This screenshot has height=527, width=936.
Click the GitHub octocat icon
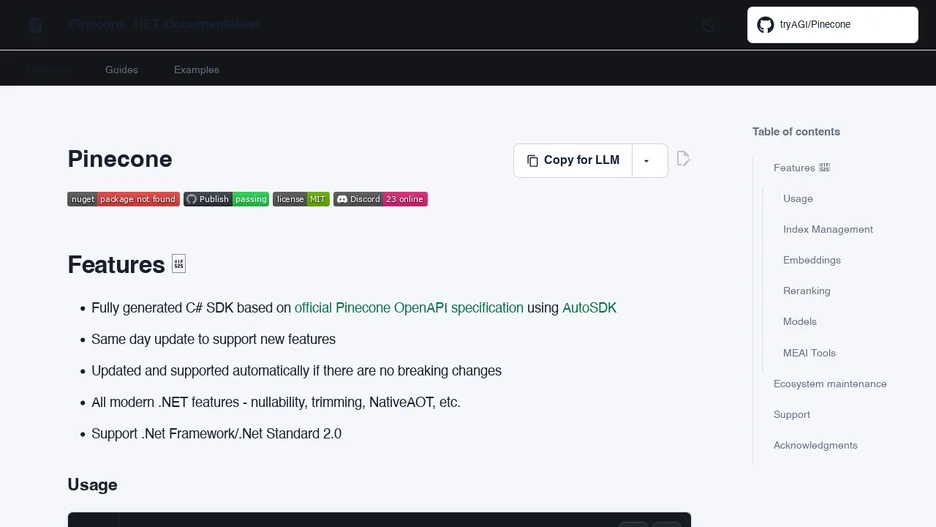[765, 24]
